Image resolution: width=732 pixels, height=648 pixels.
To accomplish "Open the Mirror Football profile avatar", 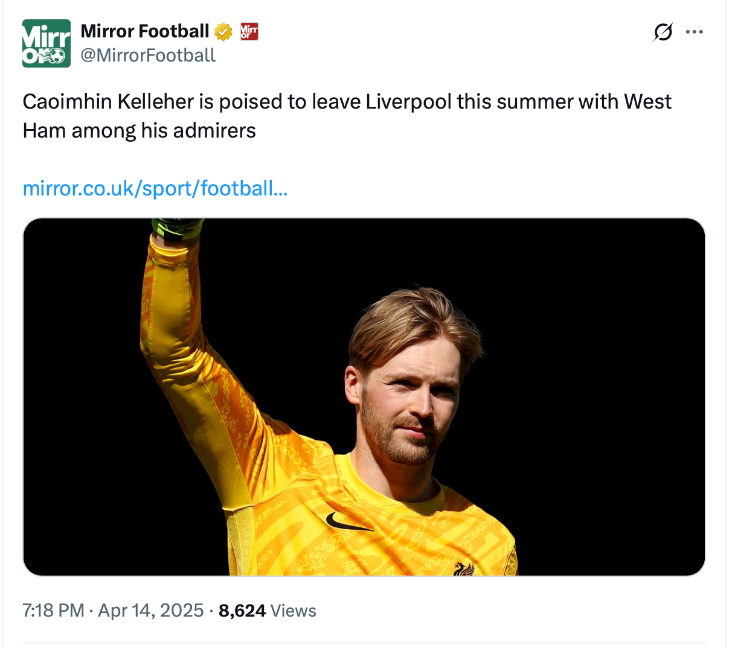I will [x=46, y=43].
